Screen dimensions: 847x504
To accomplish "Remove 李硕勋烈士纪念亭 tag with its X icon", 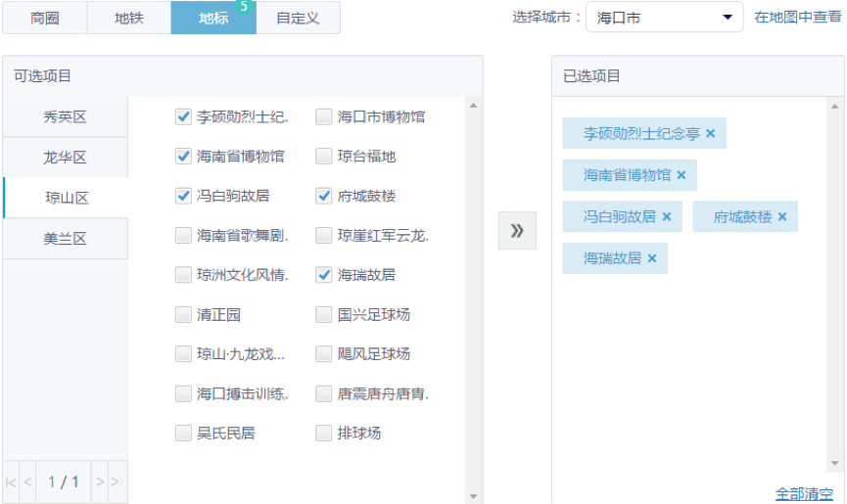I will click(711, 133).
